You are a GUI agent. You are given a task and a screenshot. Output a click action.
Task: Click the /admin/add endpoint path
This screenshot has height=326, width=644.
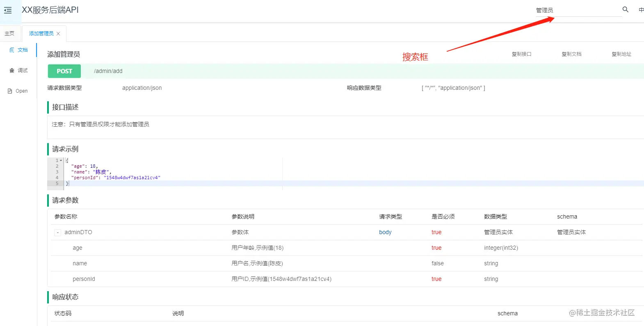point(108,71)
